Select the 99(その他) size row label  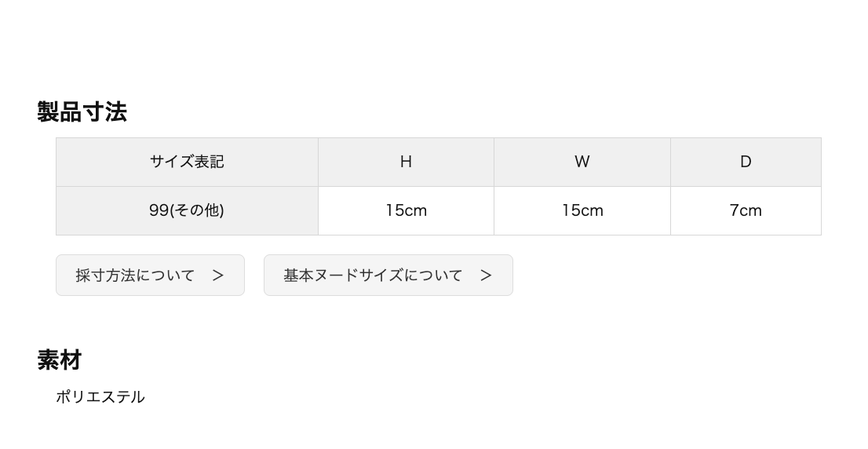click(187, 211)
